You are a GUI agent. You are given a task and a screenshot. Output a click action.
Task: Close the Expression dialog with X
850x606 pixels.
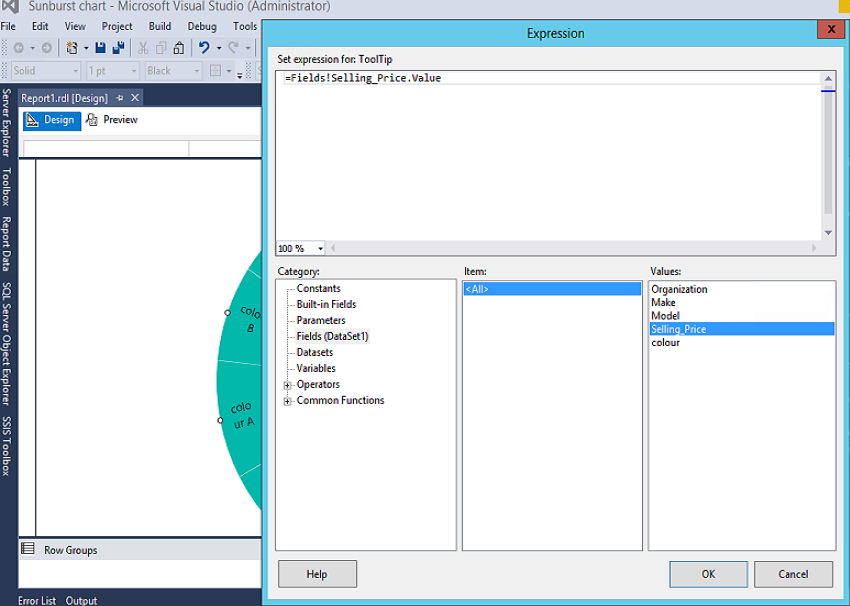[x=831, y=29]
